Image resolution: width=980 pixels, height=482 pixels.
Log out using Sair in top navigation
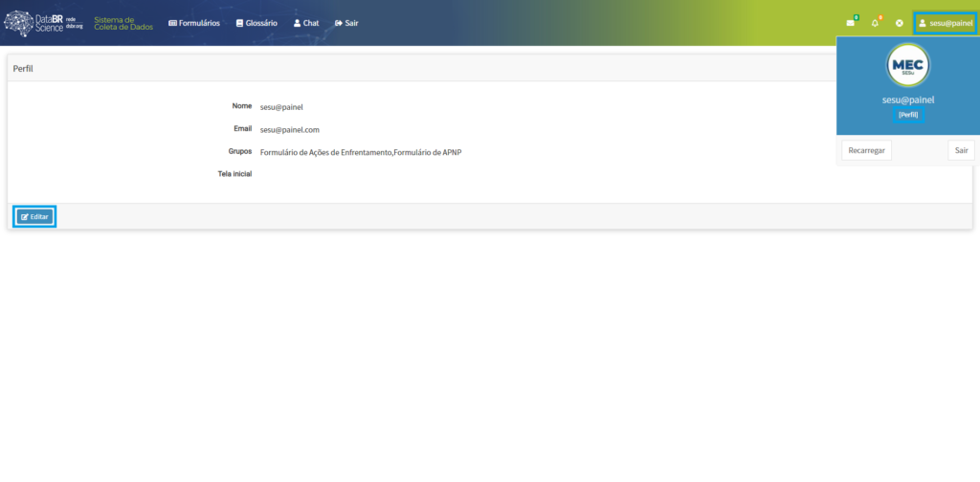346,23
